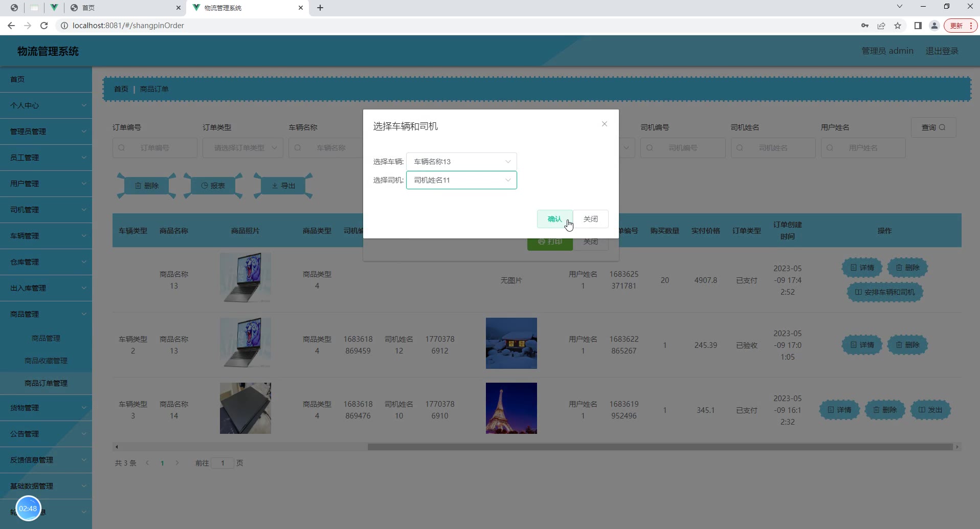Expand 货物管理 sidebar menu

46,408
